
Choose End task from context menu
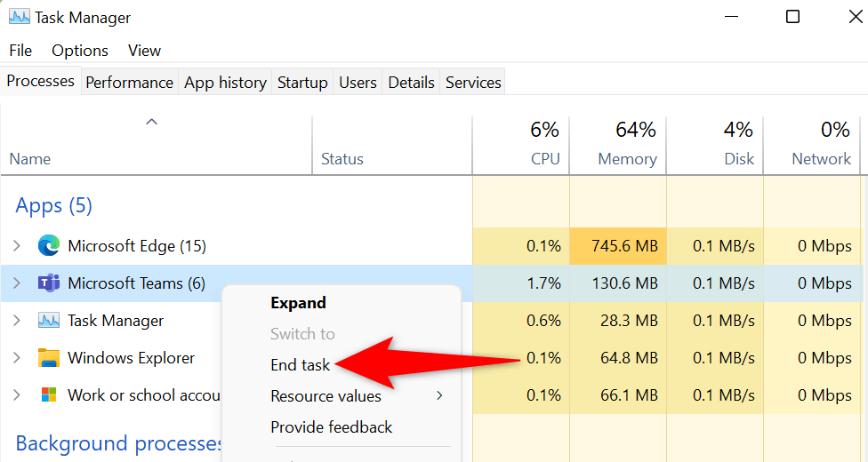click(301, 365)
